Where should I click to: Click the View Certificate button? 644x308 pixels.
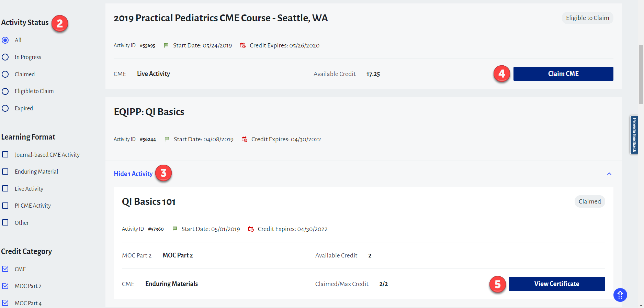pos(556,284)
